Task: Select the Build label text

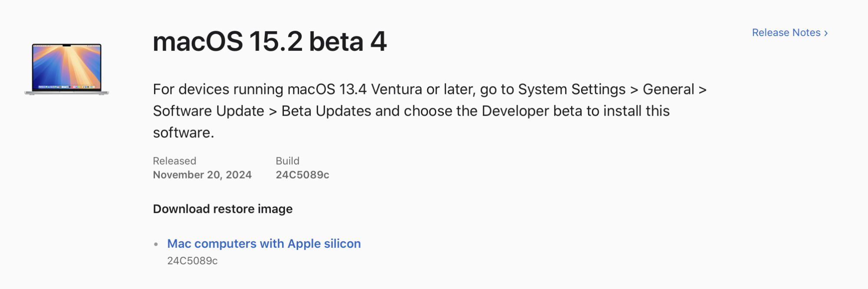Action: pos(287,161)
